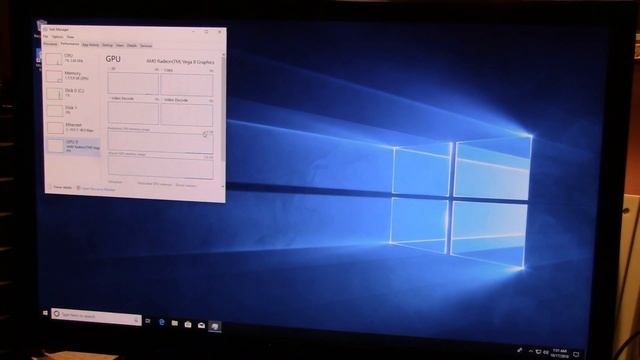
Task: Open Task View from the taskbar
Action: pos(148,321)
